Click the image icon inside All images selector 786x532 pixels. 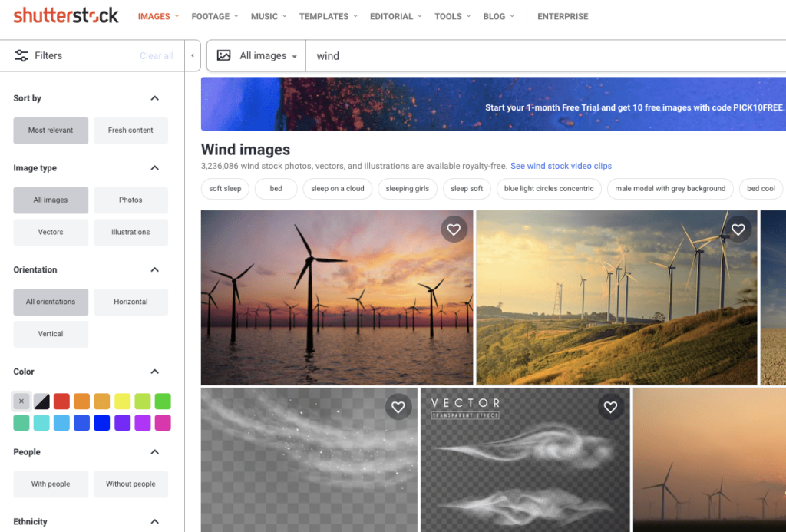pos(223,55)
